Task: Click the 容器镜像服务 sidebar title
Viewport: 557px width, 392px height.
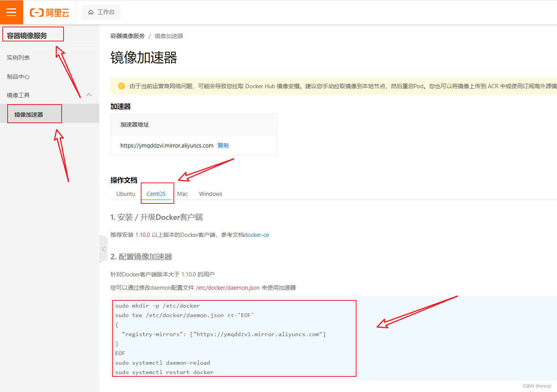Action: tap(27, 36)
